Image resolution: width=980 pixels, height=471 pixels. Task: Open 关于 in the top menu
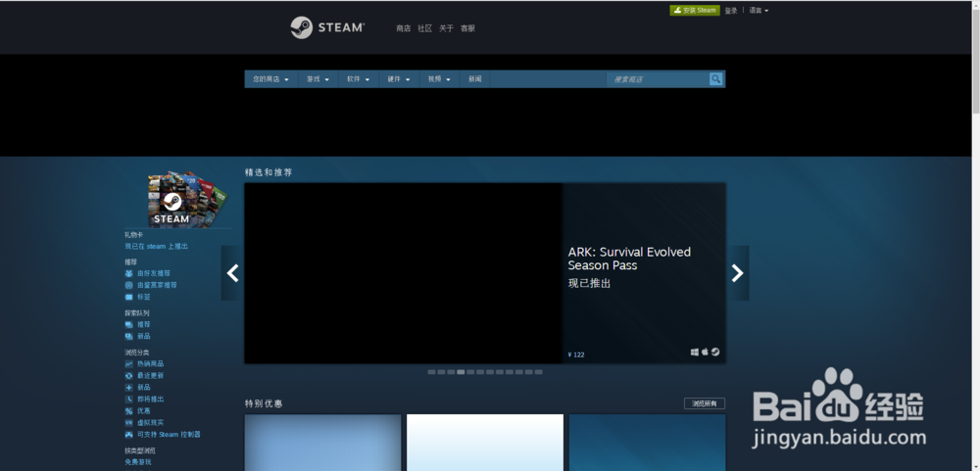click(x=446, y=28)
